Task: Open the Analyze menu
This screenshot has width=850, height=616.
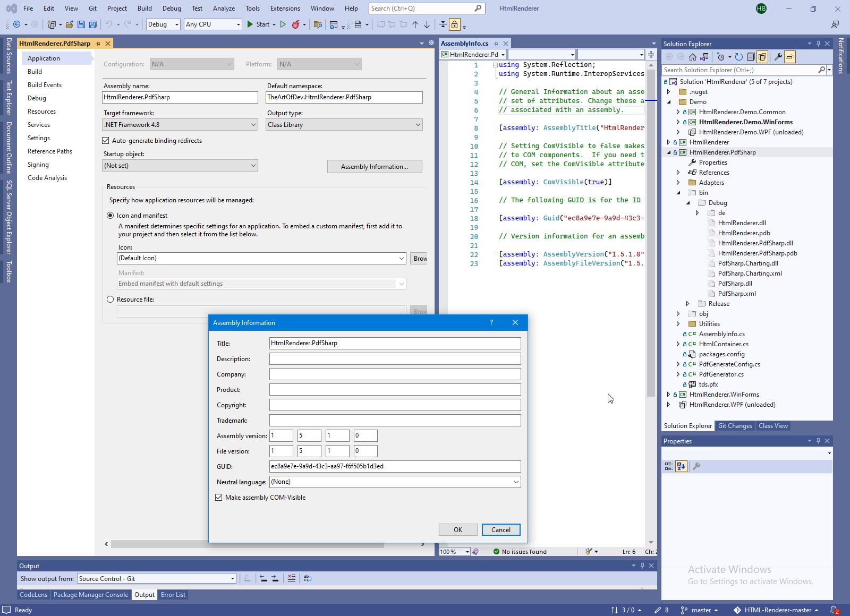Action: click(x=224, y=8)
